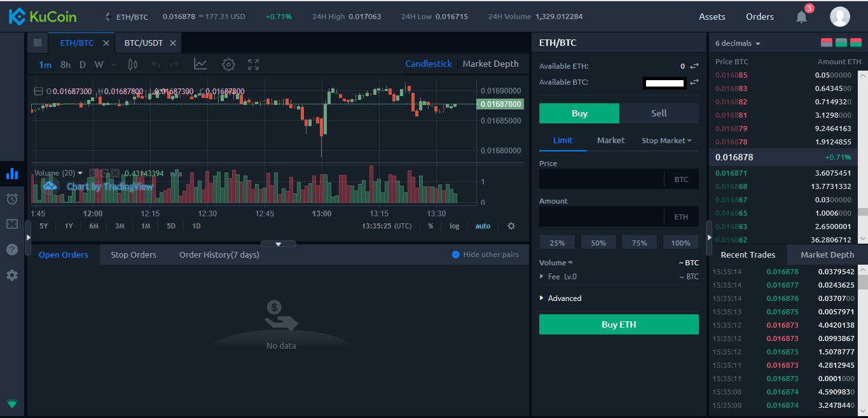
Task: Toggle percent scale on chart
Action: pos(431,226)
